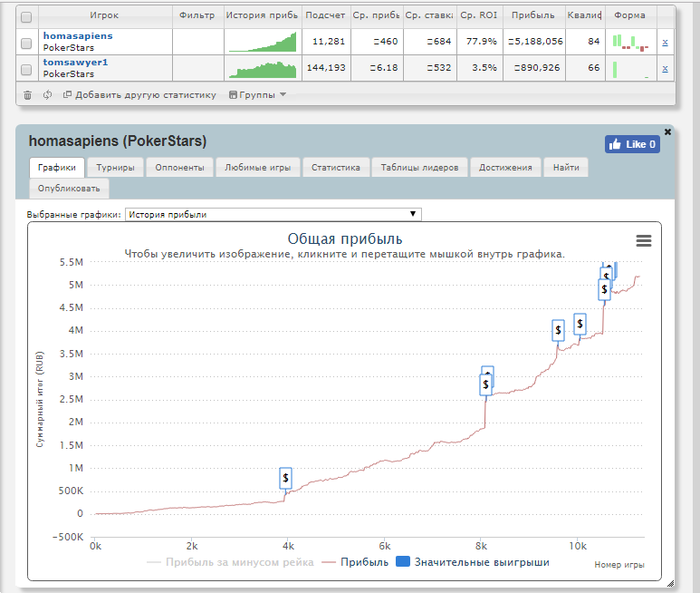
Task: Toggle Прибыль за минусом рейка legend item
Action: [231, 562]
